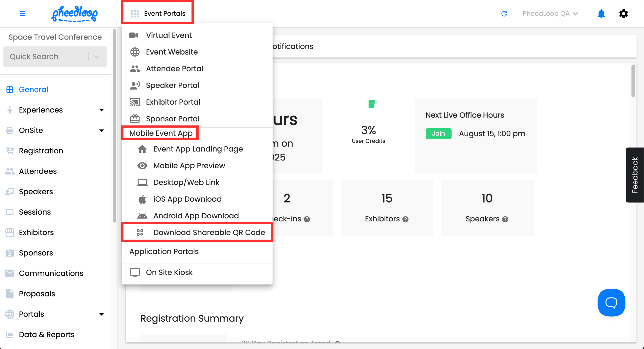The image size is (644, 349).
Task: Open the PheedLoop QA account dropdown
Action: (x=550, y=14)
